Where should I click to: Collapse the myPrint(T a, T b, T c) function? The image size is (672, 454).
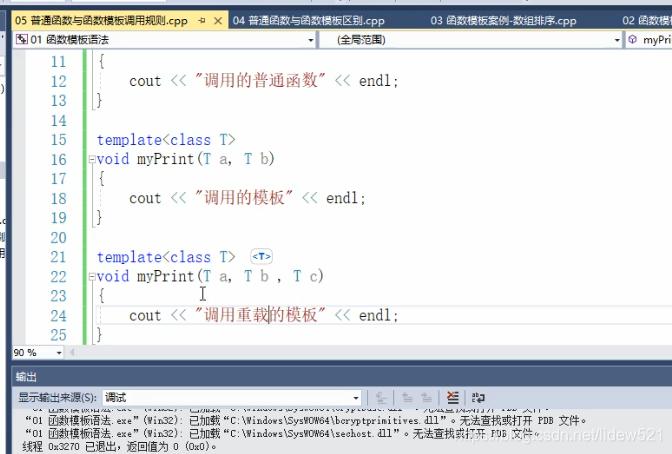pos(91,277)
